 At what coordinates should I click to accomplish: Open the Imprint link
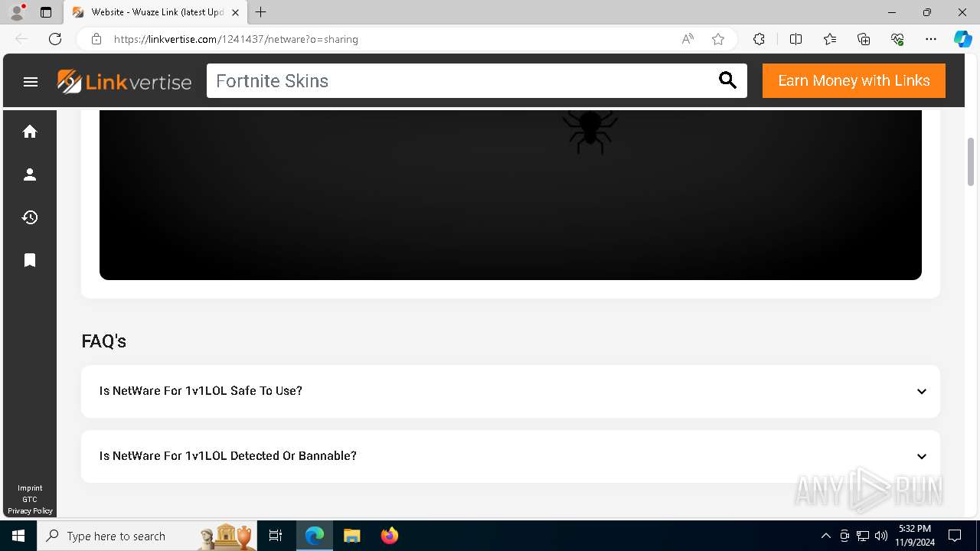coord(30,488)
